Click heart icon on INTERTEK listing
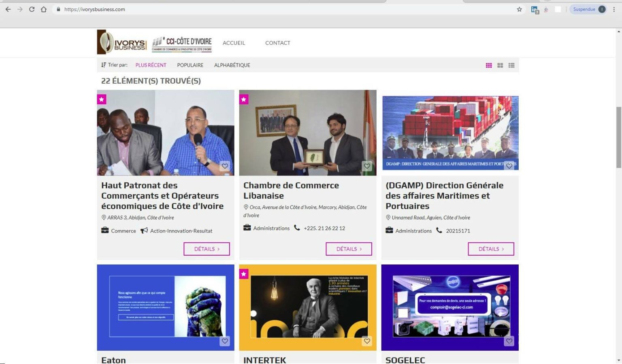 [367, 341]
